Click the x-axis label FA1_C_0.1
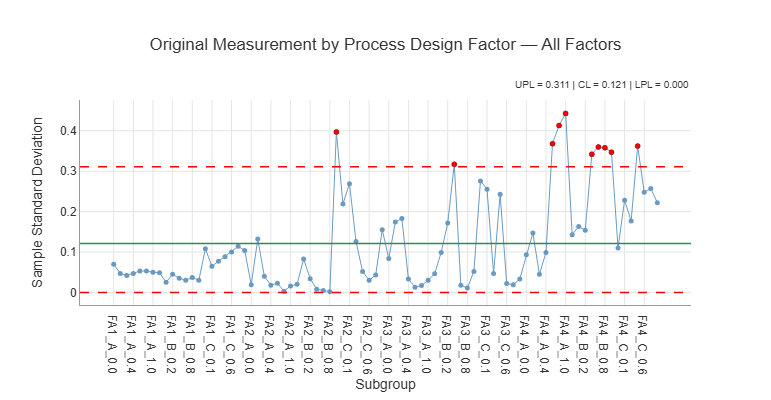 (210, 344)
